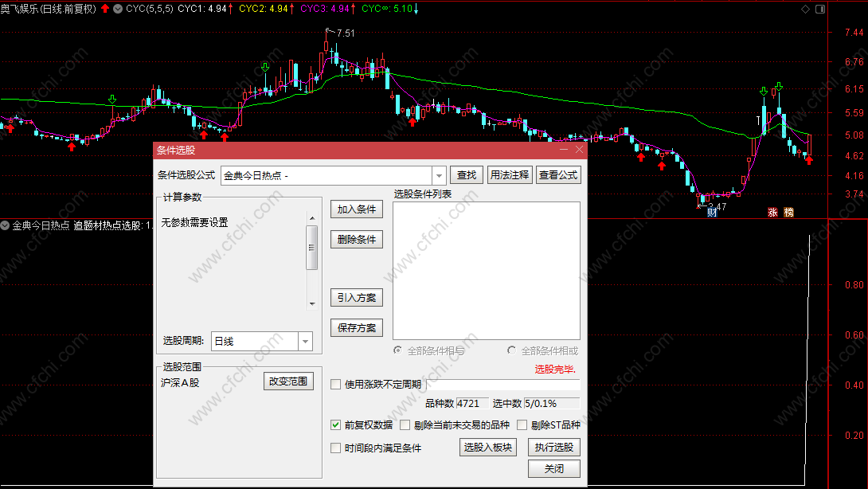The image size is (868, 489).
Task: Click the 无参数需要设置 text
Action: [x=194, y=223]
